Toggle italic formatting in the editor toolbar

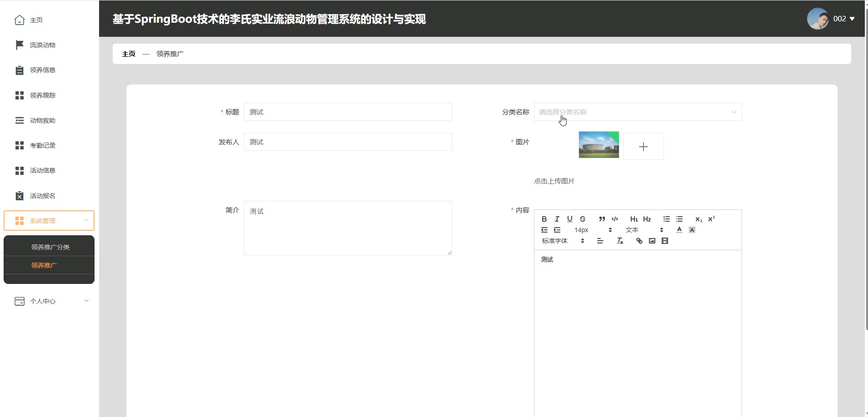coord(557,219)
